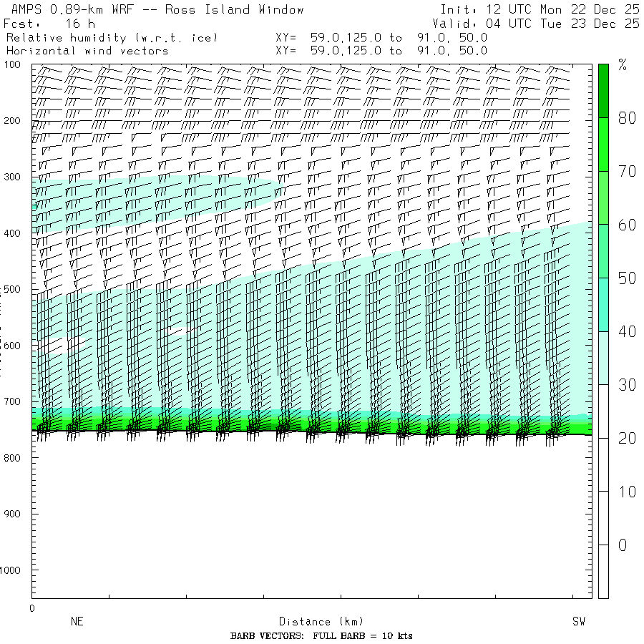This screenshot has width=644, height=644.
Task: Click the plot title "AMPS 0.89-km WRF -- Ross Island Window"
Action: coord(157,9)
